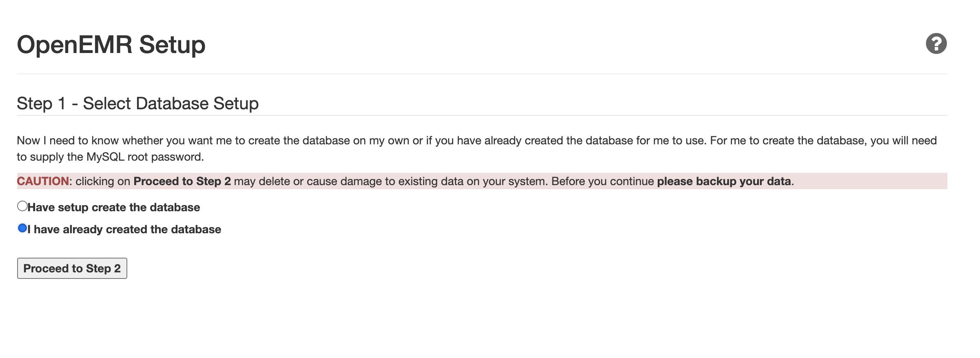Click bold "Proceed to Step 2" in caution notice
980x358 pixels.
(182, 181)
